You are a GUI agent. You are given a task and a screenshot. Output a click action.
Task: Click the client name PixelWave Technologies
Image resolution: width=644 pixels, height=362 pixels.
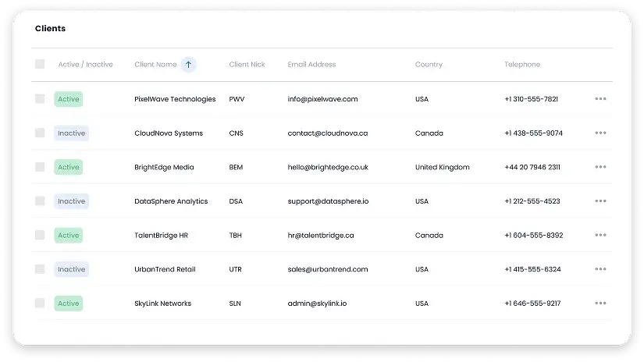coord(175,99)
